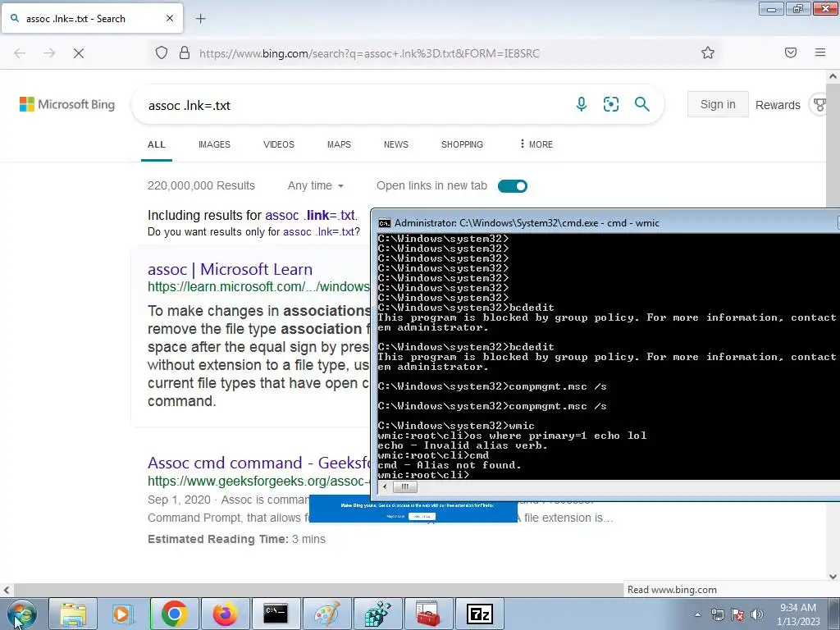840x630 pixels.
Task: Open Google Chrome from taskbar
Action: coord(174,614)
